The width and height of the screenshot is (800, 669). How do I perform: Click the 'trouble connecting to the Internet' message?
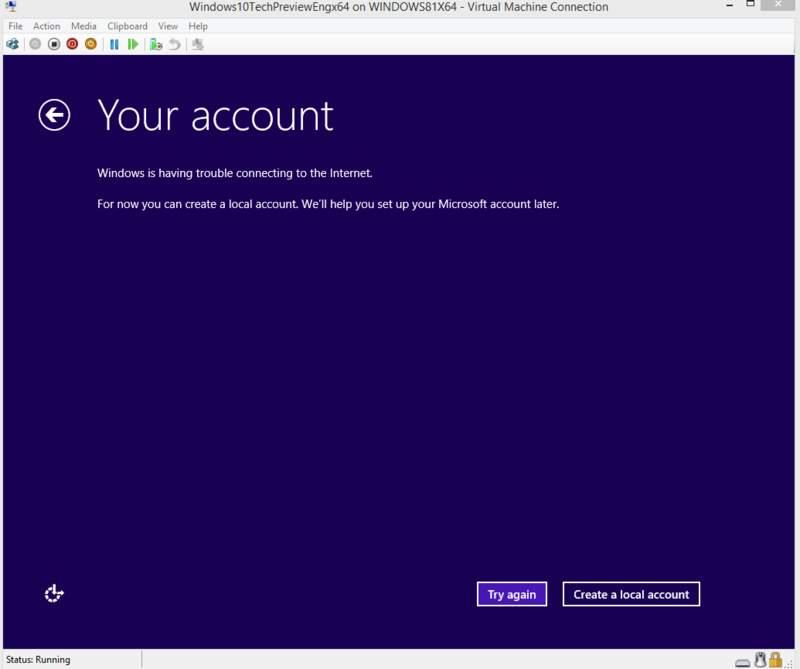tap(235, 173)
